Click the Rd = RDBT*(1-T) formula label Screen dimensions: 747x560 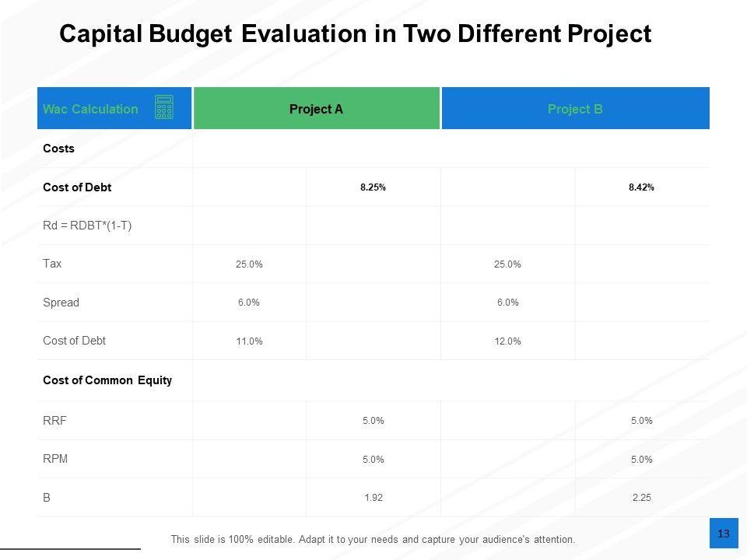click(x=87, y=226)
